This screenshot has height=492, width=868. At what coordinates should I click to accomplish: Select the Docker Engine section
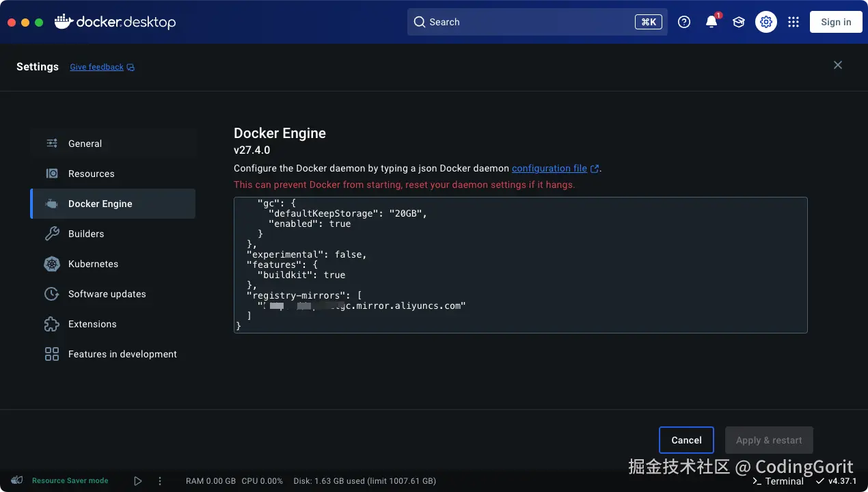pos(113,204)
